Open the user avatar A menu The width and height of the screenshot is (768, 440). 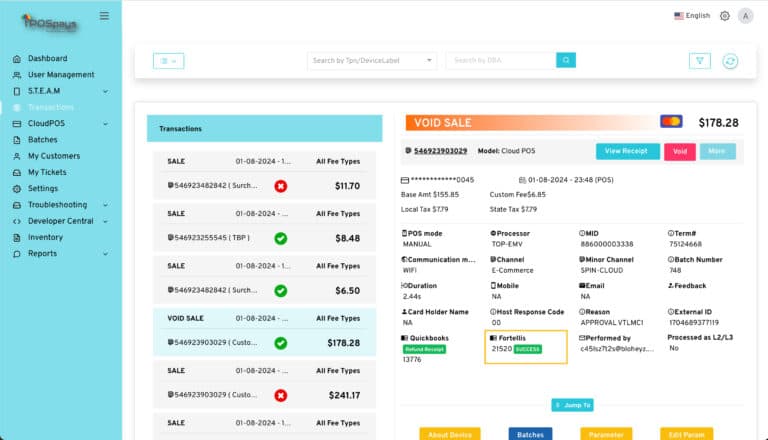[745, 16]
